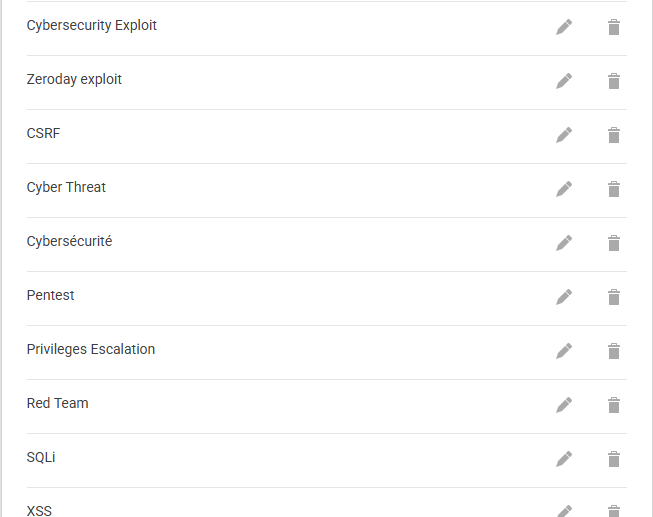
Task: Open editor for Cyber Threat
Action: (564, 189)
